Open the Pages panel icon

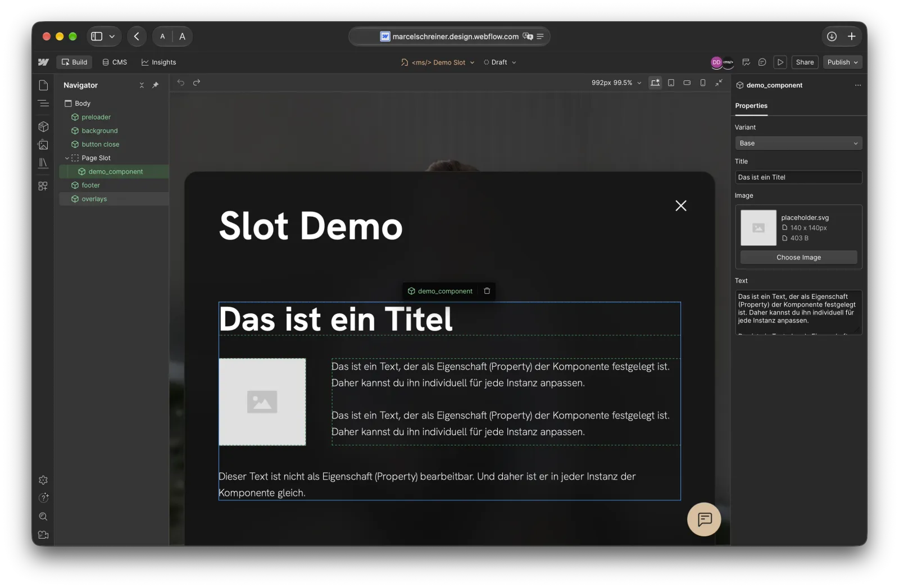(43, 85)
